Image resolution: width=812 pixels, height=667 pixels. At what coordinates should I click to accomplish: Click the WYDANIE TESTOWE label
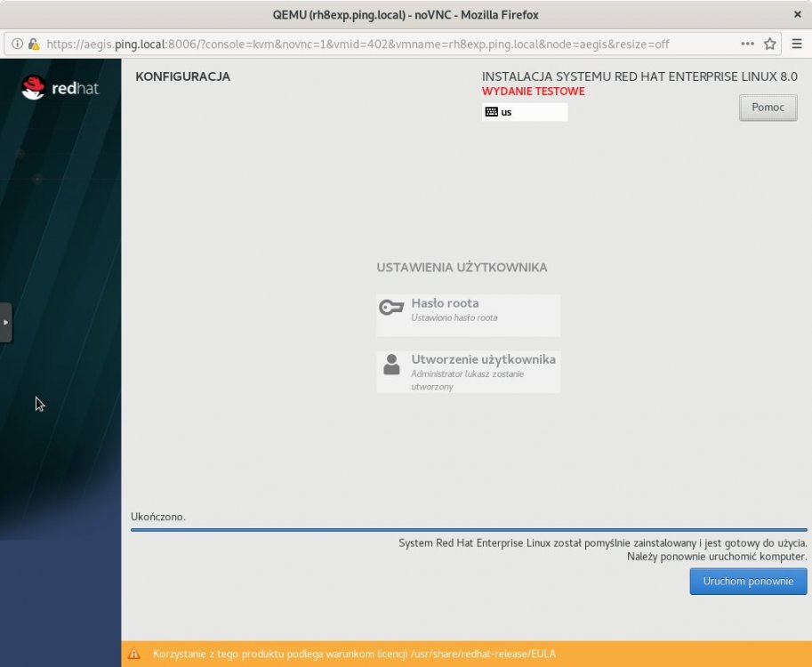coord(534,91)
